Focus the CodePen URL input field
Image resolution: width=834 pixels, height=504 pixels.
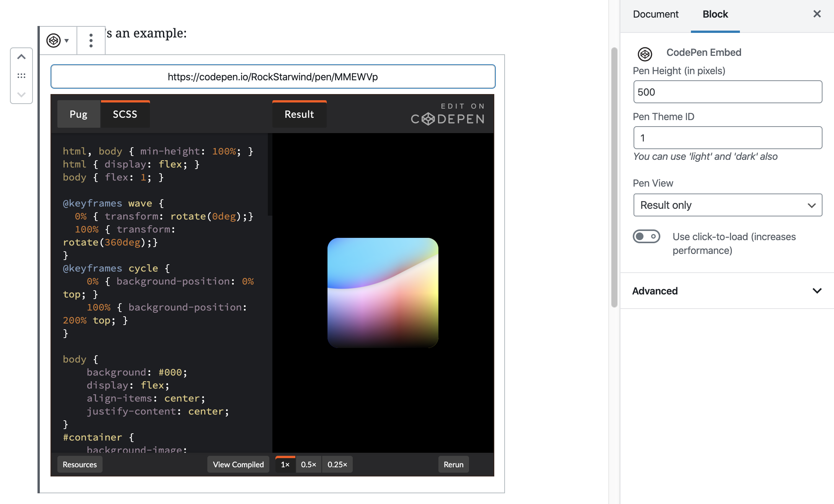[x=273, y=77]
